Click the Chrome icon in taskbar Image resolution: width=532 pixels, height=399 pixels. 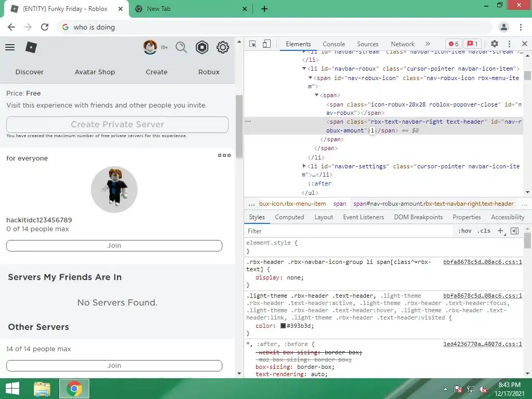coord(74,389)
